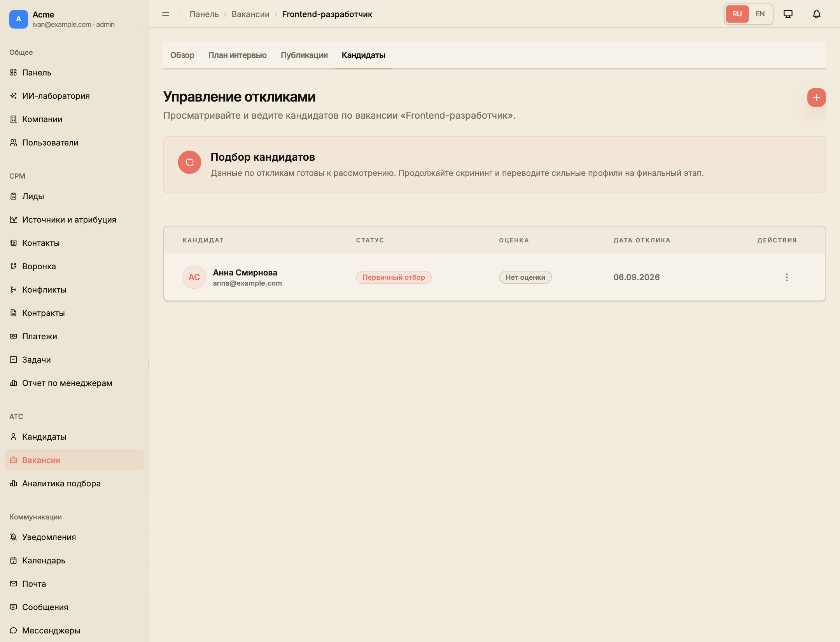Click the date 06.09.2026
This screenshot has height=642, width=840.
click(x=637, y=277)
